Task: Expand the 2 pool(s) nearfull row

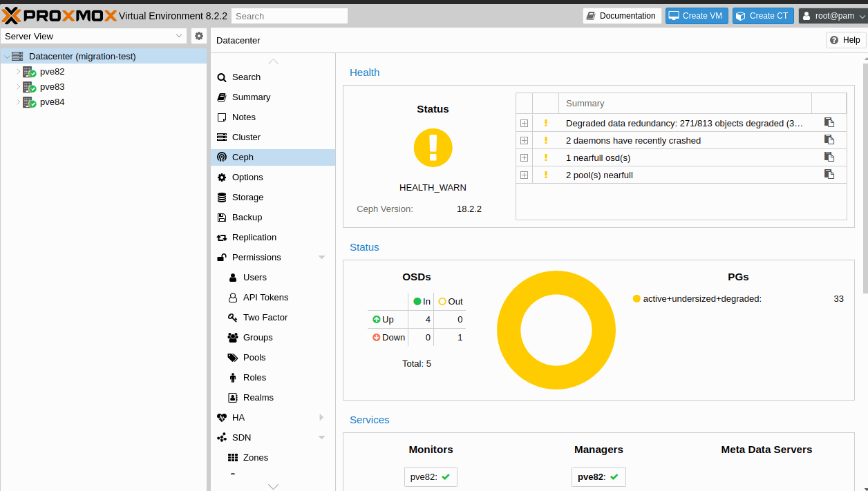Action: 524,175
